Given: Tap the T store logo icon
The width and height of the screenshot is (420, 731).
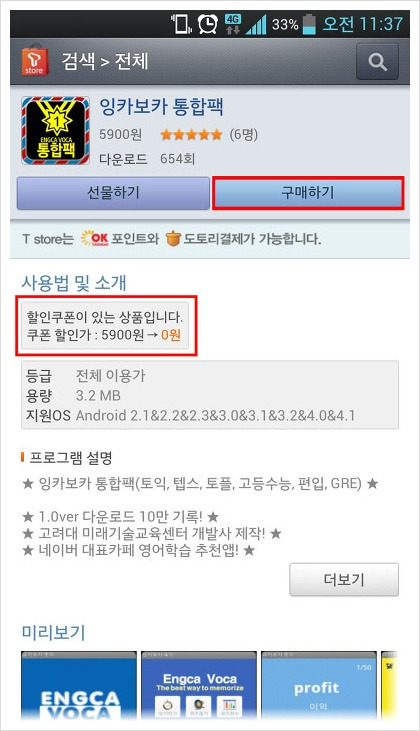Looking at the screenshot, I should pyautogui.click(x=34, y=61).
